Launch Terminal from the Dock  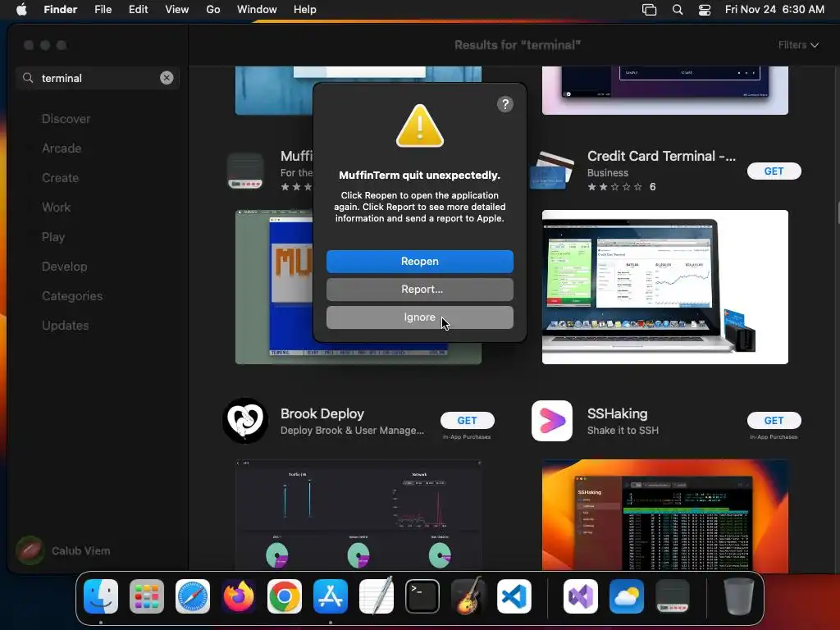point(422,596)
